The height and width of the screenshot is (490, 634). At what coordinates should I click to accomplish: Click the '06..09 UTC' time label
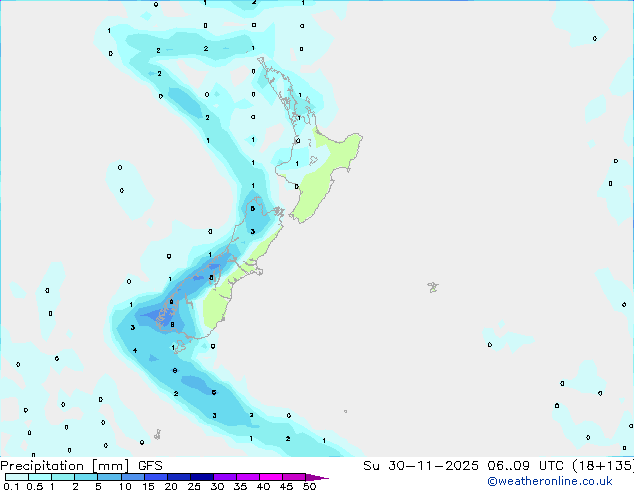coord(525,466)
